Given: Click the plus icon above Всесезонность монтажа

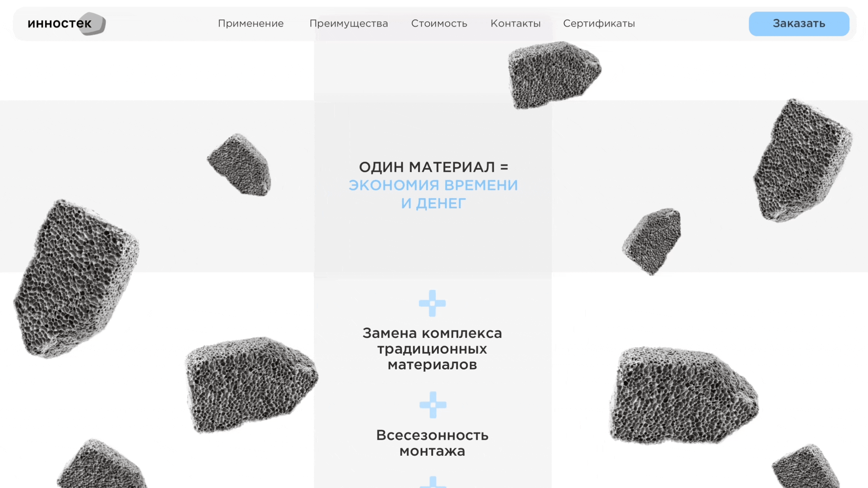Looking at the screenshot, I should [x=433, y=405].
